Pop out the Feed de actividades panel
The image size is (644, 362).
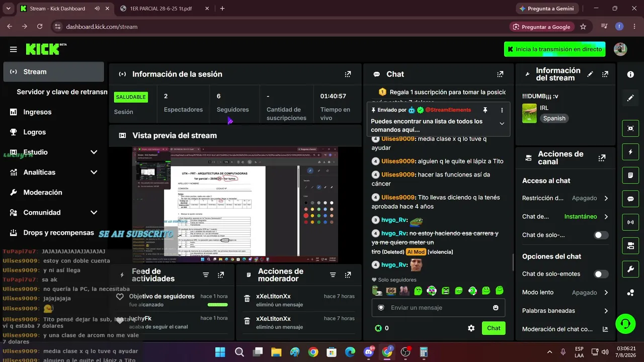tap(221, 275)
